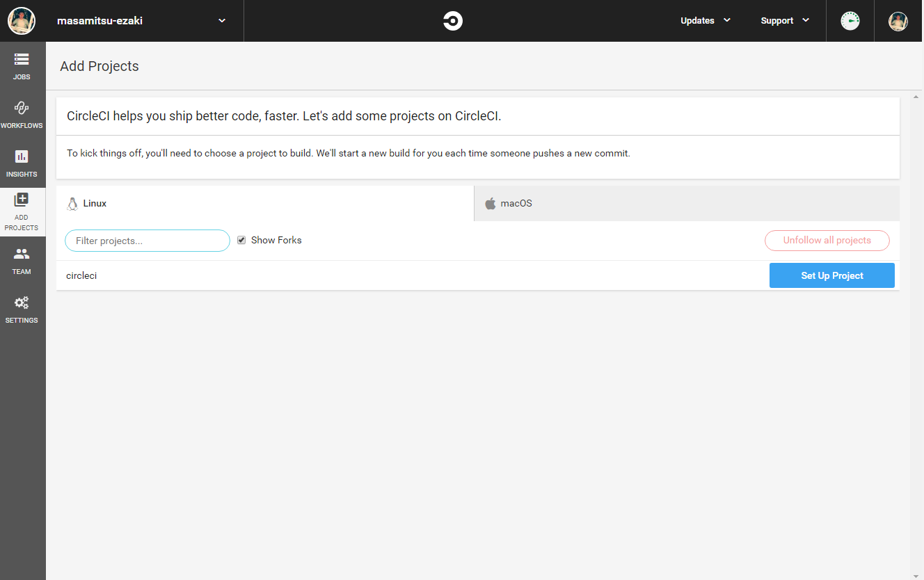This screenshot has height=580, width=924.
Task: Click Set Up Project for circleci
Action: point(832,275)
